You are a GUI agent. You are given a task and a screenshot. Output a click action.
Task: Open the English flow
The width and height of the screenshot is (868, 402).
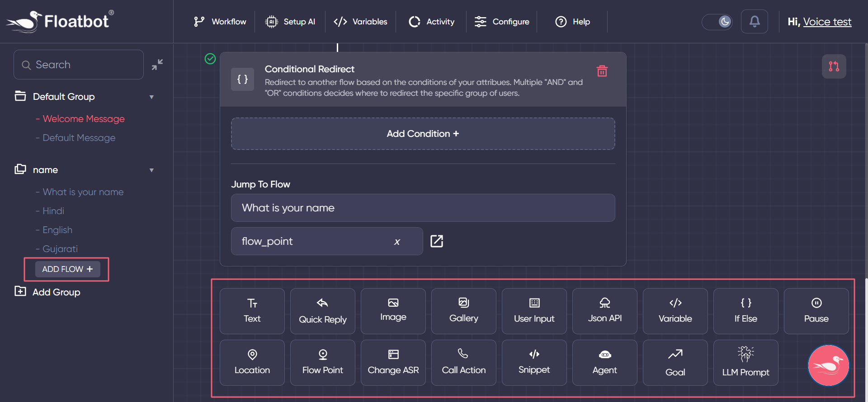click(x=57, y=230)
